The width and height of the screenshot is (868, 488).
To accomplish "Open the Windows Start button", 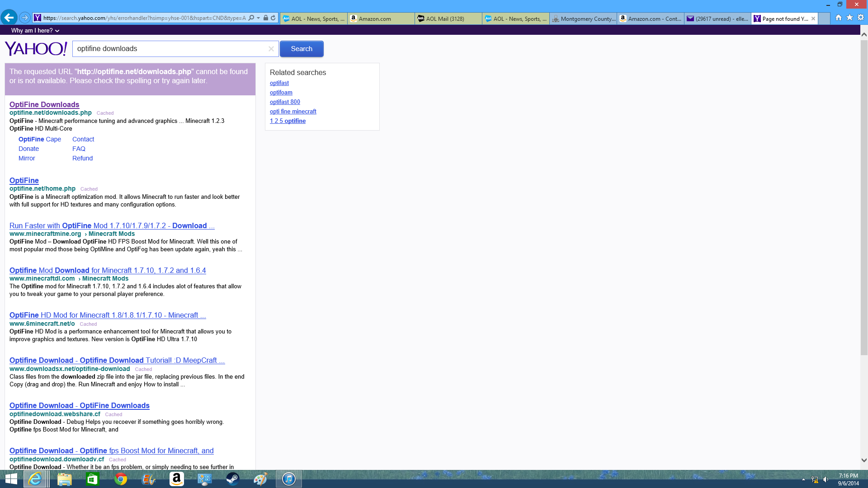I will [11, 479].
